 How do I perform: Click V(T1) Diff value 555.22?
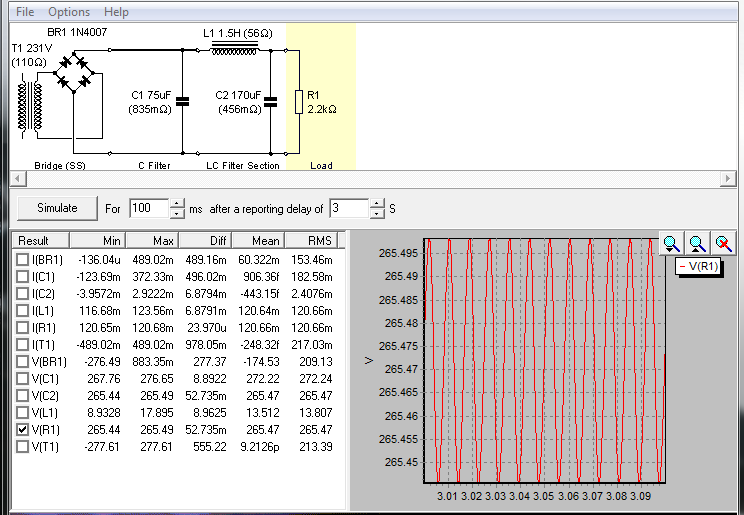point(210,447)
